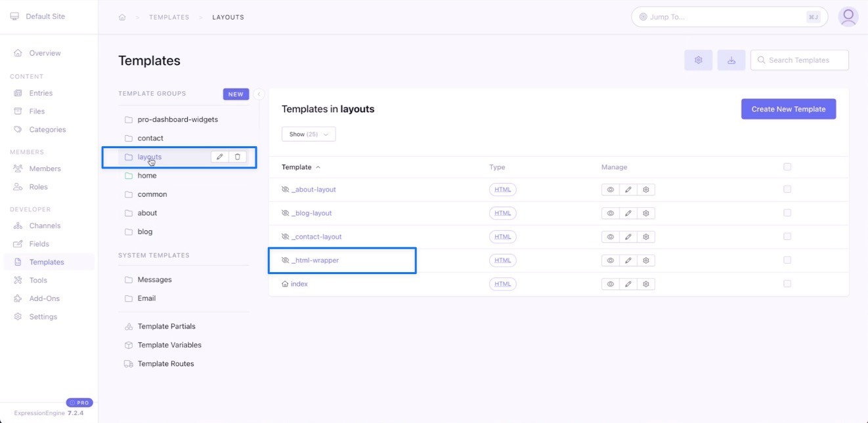Screen dimensions: 868x423
Task: Check the checkbox for the index template
Action: (787, 283)
